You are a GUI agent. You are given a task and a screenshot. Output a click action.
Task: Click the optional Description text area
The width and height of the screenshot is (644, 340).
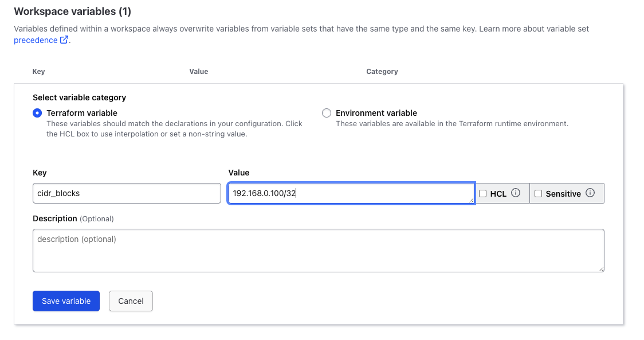[x=318, y=251]
